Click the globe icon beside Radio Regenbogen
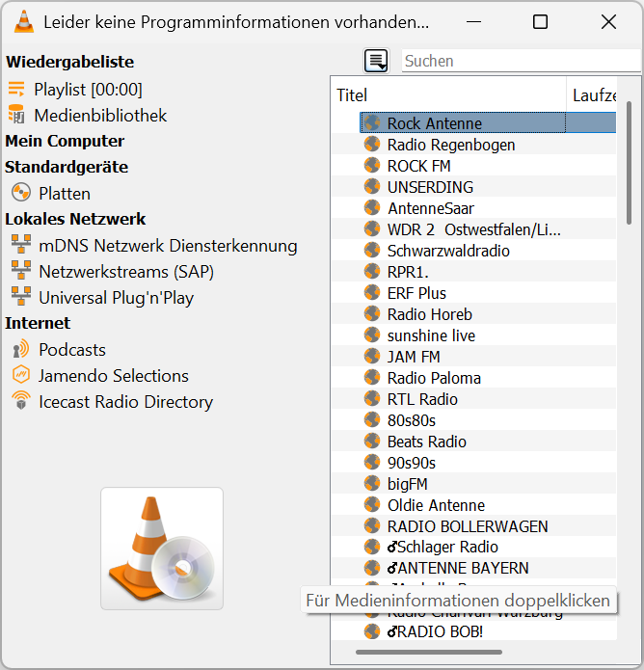Image resolution: width=644 pixels, height=670 pixels. 372,144
